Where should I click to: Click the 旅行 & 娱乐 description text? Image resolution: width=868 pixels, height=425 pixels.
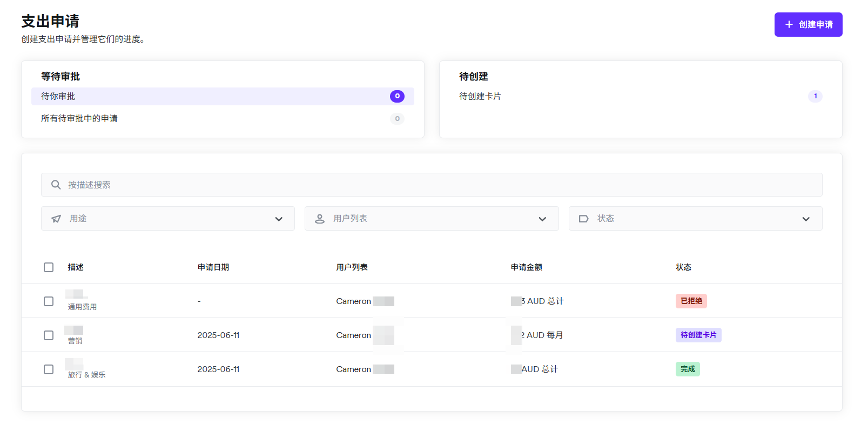(86, 375)
